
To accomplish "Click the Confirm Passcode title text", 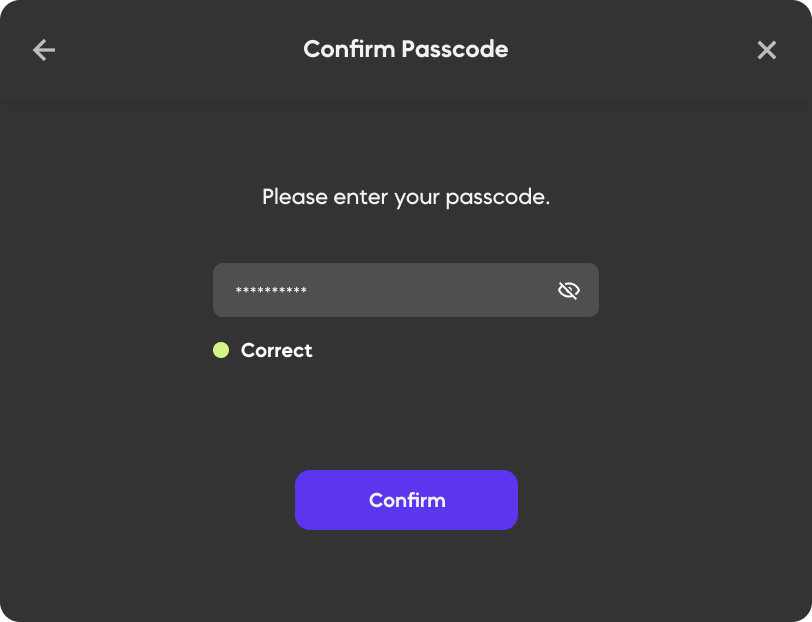I will pos(406,49).
